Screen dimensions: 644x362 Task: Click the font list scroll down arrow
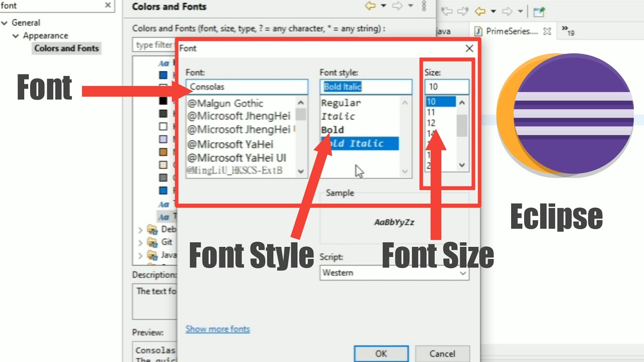(301, 171)
